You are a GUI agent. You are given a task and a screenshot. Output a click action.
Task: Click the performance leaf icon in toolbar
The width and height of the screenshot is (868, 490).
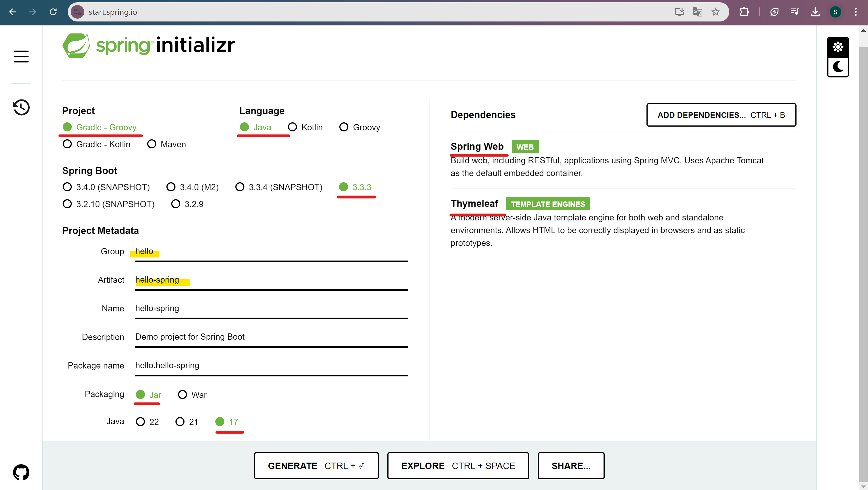pyautogui.click(x=774, y=12)
